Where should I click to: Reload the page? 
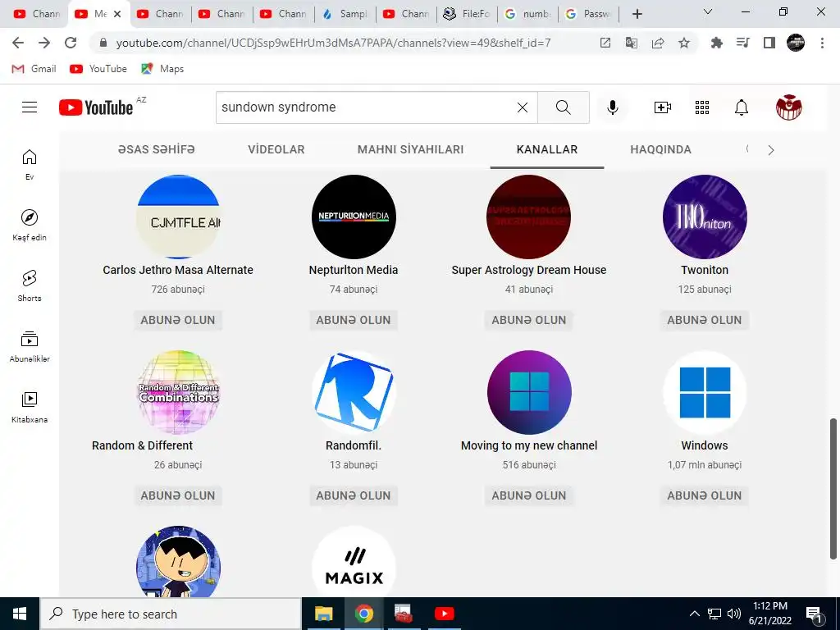tap(71, 43)
